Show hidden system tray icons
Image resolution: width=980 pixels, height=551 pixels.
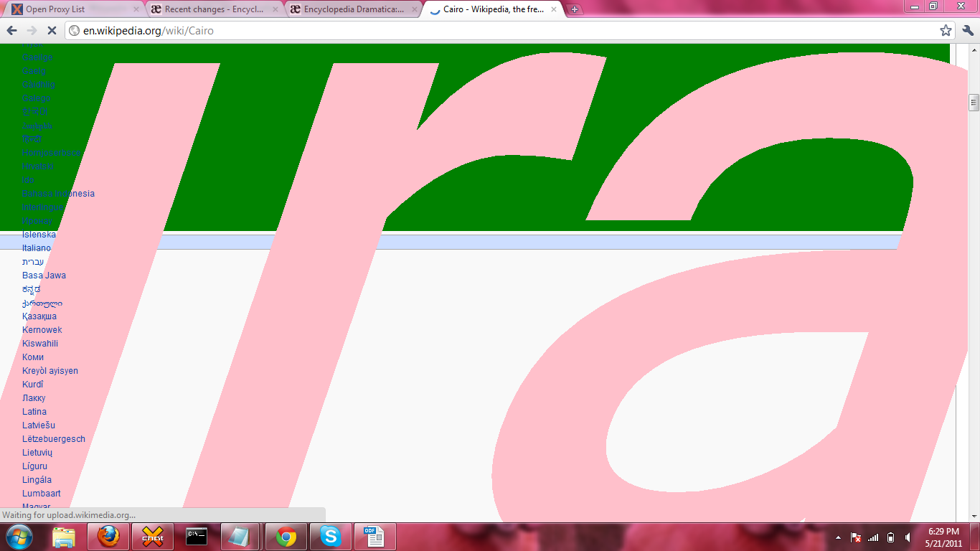tap(838, 537)
